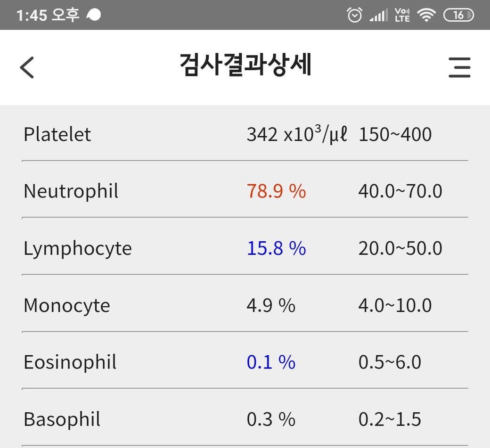Select the Monocyte row label

[x=66, y=305]
